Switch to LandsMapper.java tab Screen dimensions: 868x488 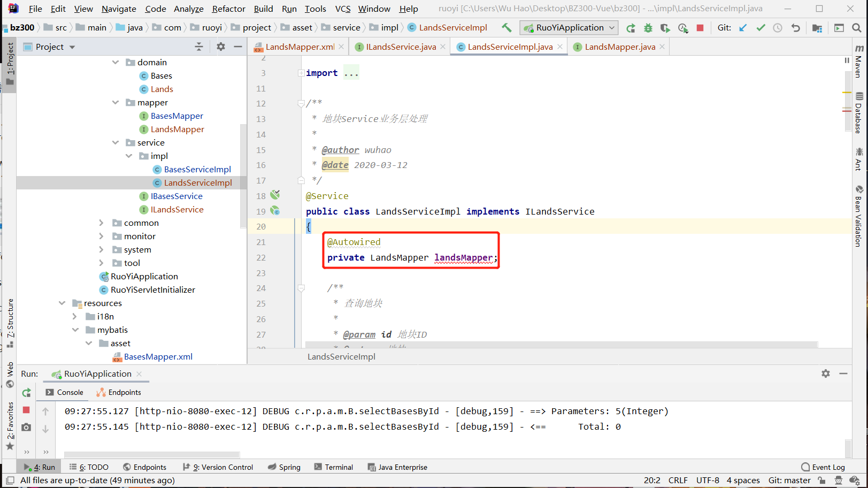pyautogui.click(x=619, y=47)
